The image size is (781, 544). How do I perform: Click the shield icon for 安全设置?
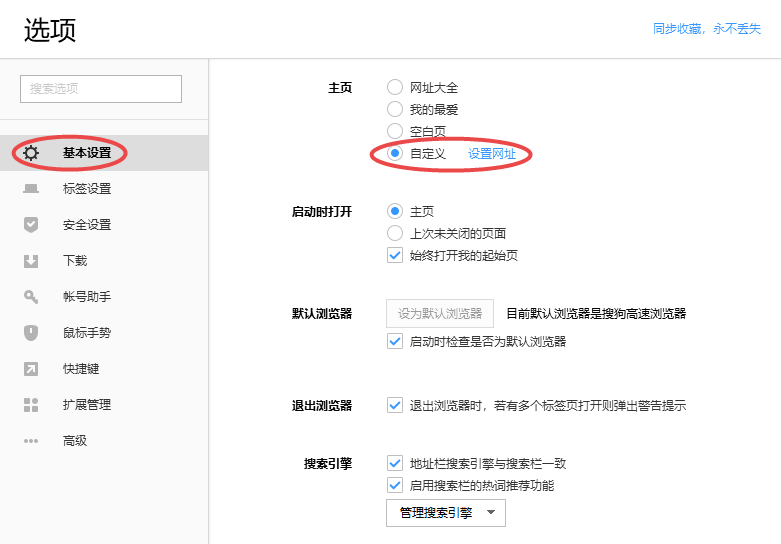tap(31, 225)
